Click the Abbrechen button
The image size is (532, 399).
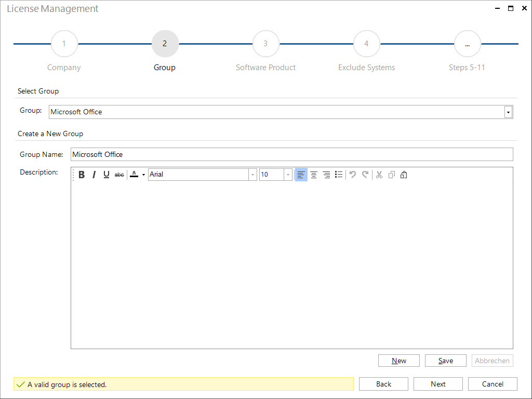point(492,361)
